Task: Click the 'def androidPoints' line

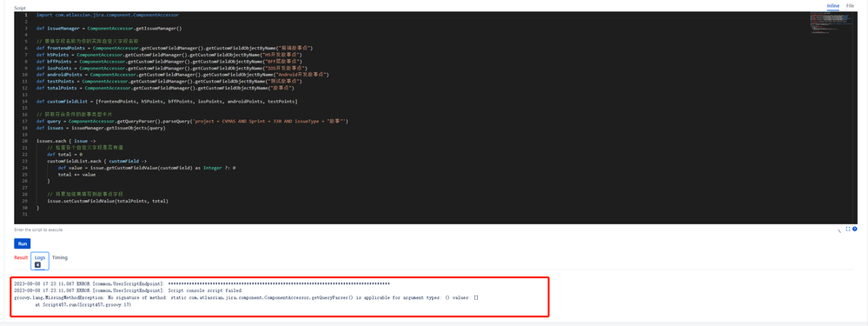Action: [x=183, y=75]
